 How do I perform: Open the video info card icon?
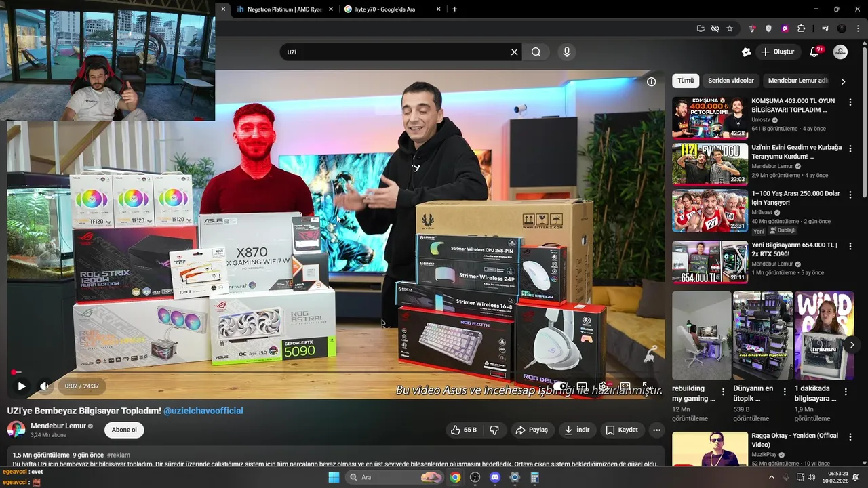point(651,81)
